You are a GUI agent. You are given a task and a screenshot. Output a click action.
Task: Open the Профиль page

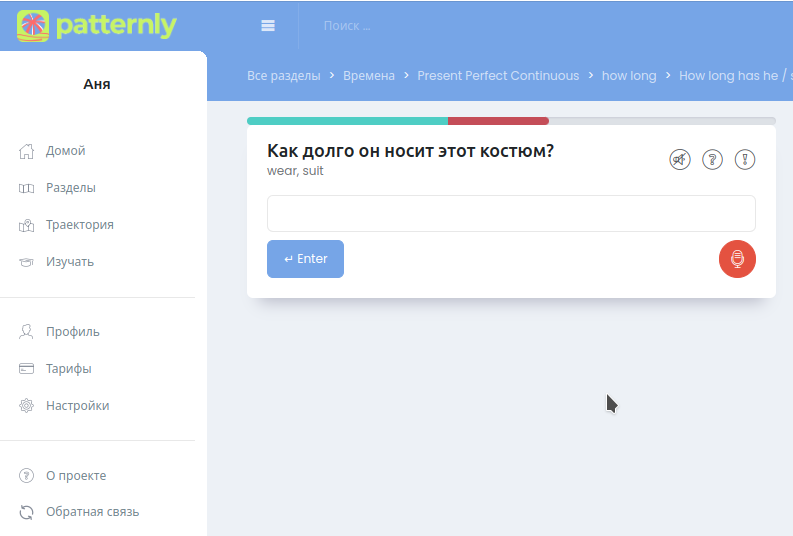[72, 332]
